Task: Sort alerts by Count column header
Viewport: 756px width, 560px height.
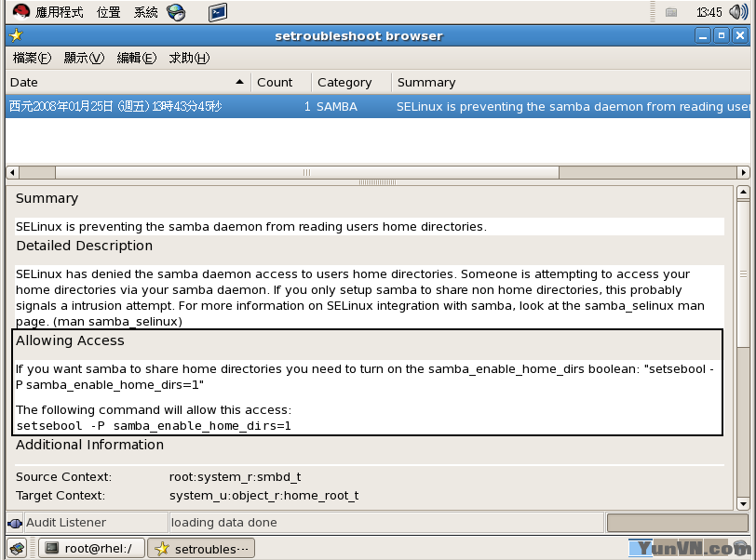Action: pos(281,83)
